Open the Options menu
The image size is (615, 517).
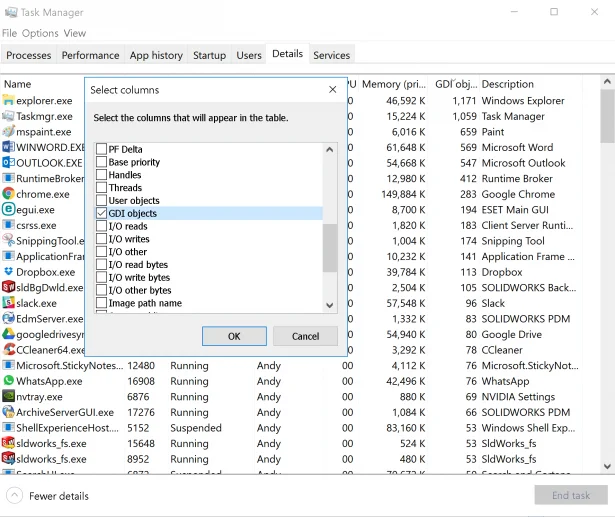tap(40, 33)
